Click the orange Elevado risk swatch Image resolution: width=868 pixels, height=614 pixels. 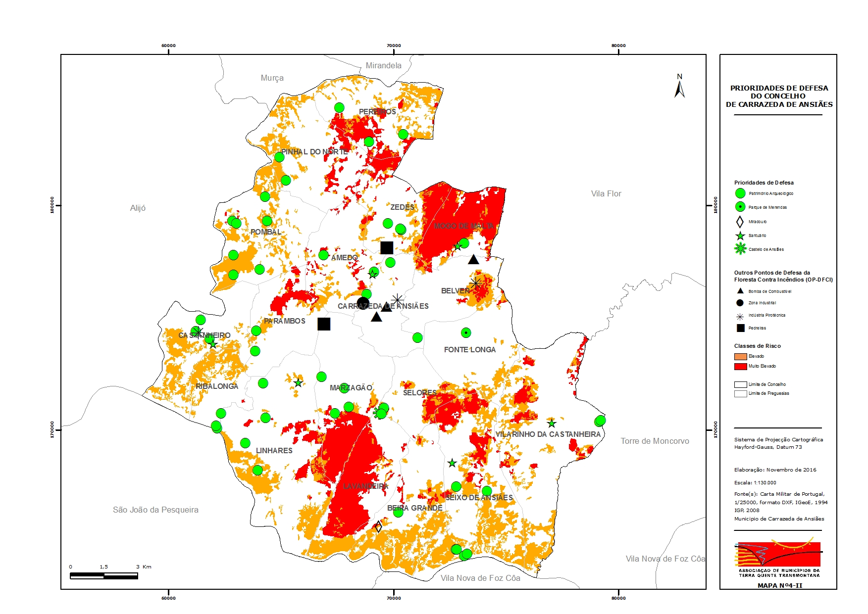(740, 357)
